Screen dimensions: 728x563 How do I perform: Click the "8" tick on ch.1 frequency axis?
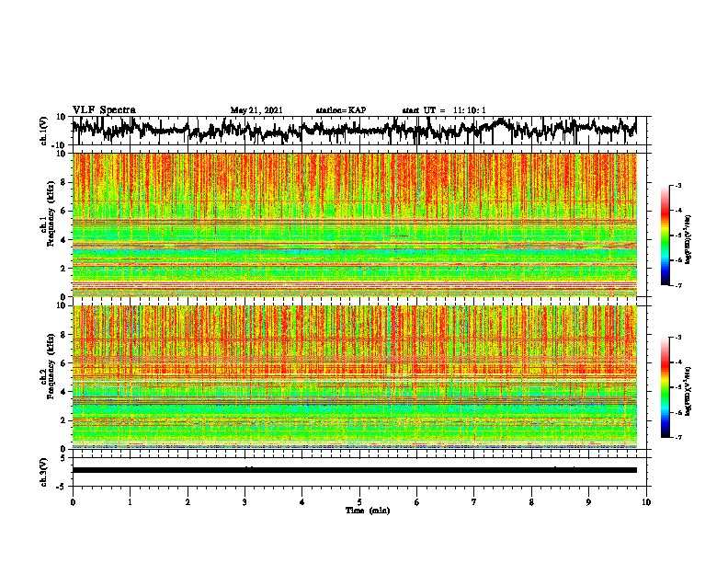[x=63, y=182]
